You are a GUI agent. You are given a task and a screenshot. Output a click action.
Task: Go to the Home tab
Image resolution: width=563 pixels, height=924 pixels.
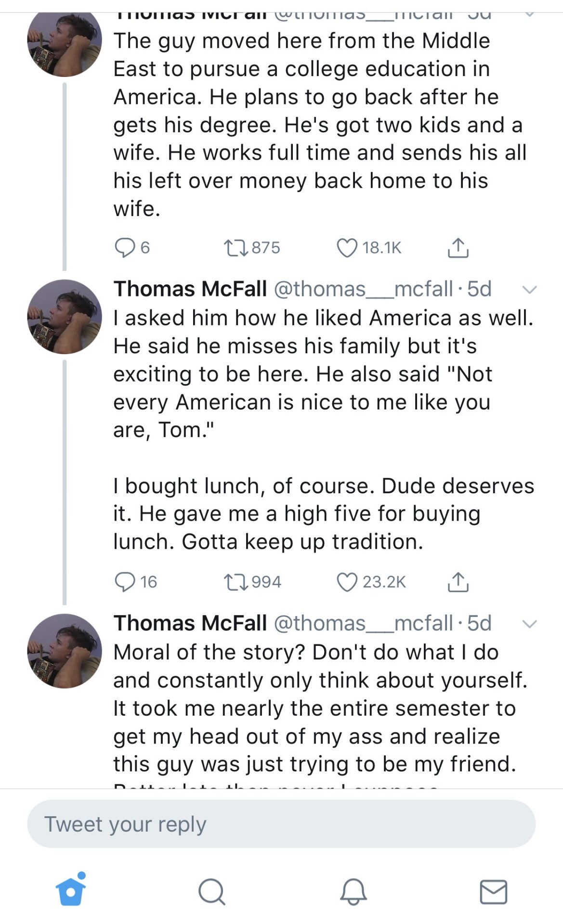click(x=71, y=891)
